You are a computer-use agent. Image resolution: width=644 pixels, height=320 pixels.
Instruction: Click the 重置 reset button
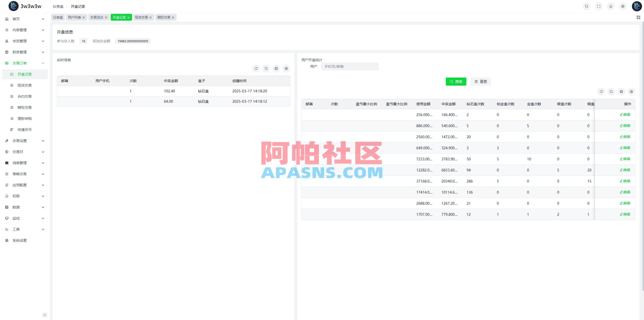480,81
